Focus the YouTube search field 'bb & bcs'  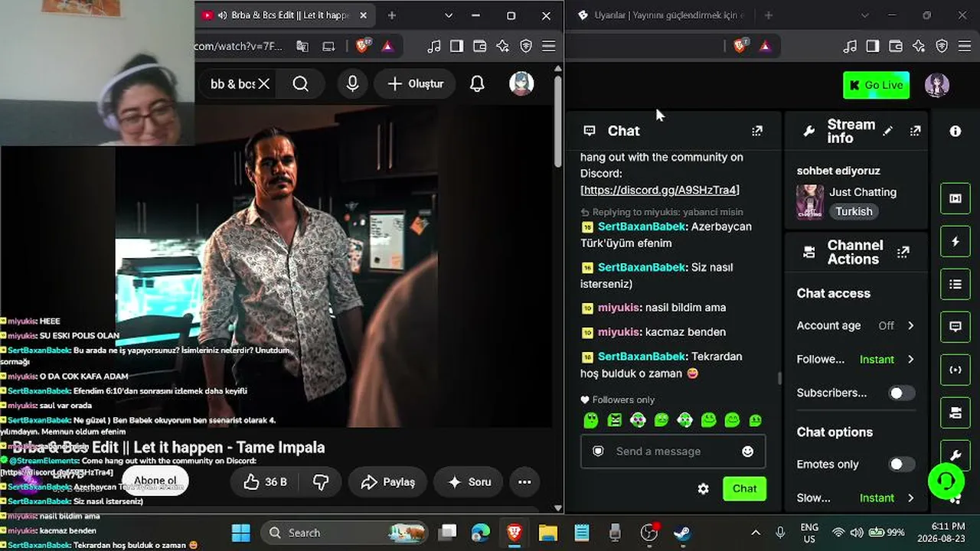(x=232, y=84)
